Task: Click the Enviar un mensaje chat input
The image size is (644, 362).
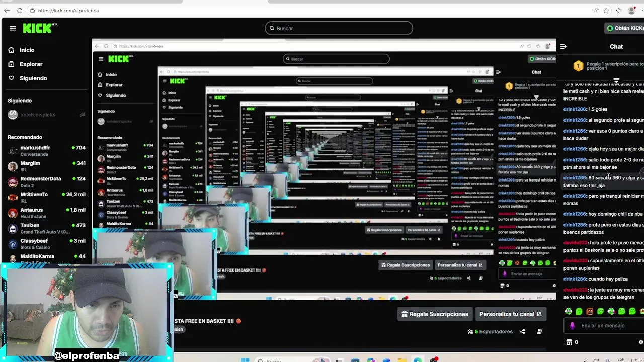Action: tap(604, 326)
